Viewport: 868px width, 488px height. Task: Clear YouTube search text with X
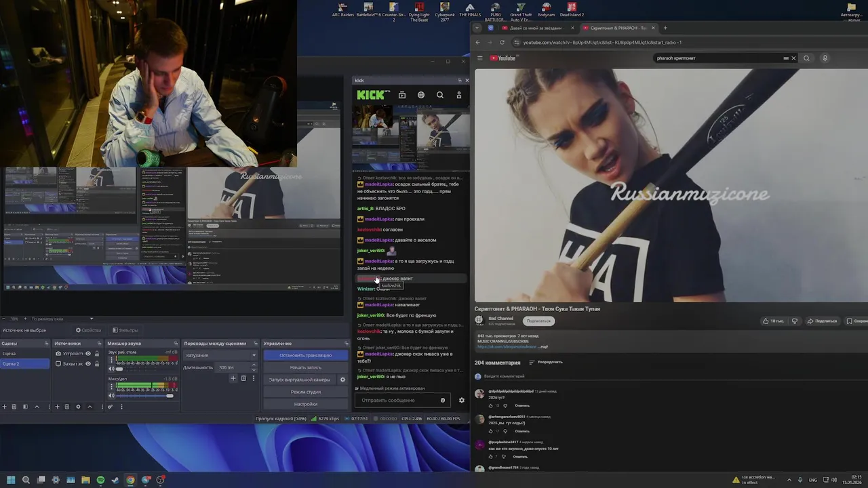point(793,58)
